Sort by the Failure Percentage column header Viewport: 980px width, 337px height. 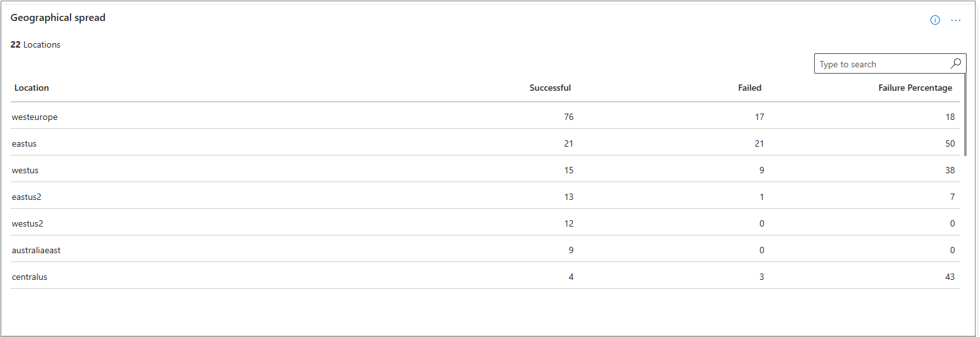point(915,88)
